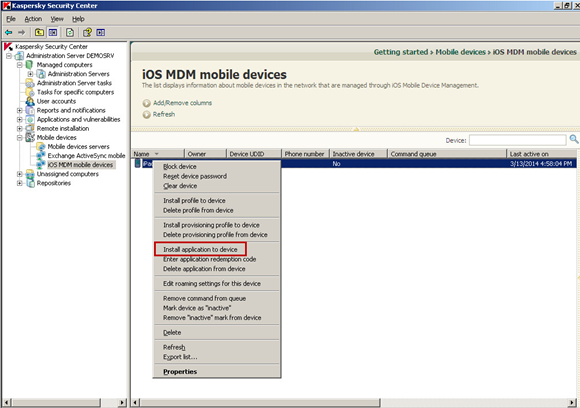
Task: Expand the Administration Servers tree node
Action: click(30, 74)
